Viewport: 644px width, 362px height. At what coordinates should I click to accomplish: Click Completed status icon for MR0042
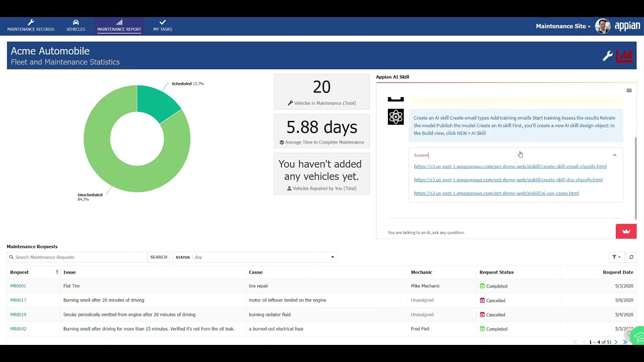(x=482, y=329)
